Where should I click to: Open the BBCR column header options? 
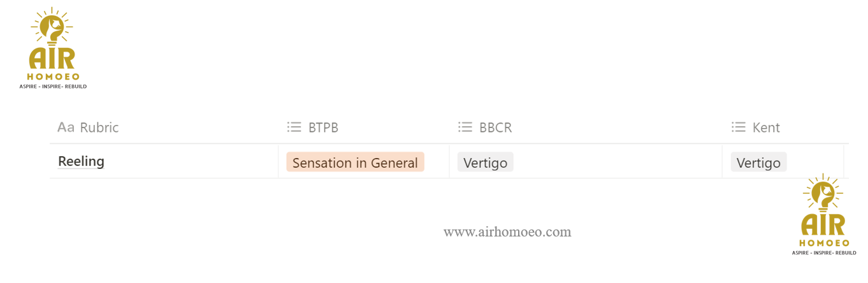click(495, 127)
